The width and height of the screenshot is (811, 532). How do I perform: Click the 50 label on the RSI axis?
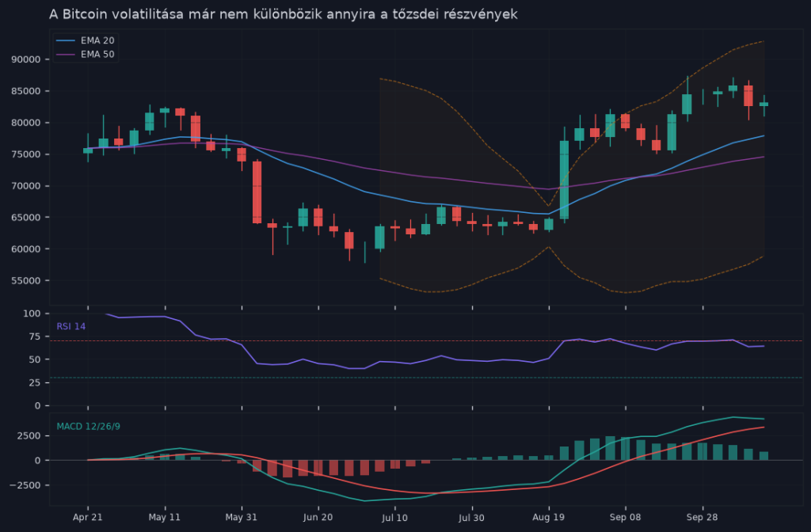coord(35,359)
